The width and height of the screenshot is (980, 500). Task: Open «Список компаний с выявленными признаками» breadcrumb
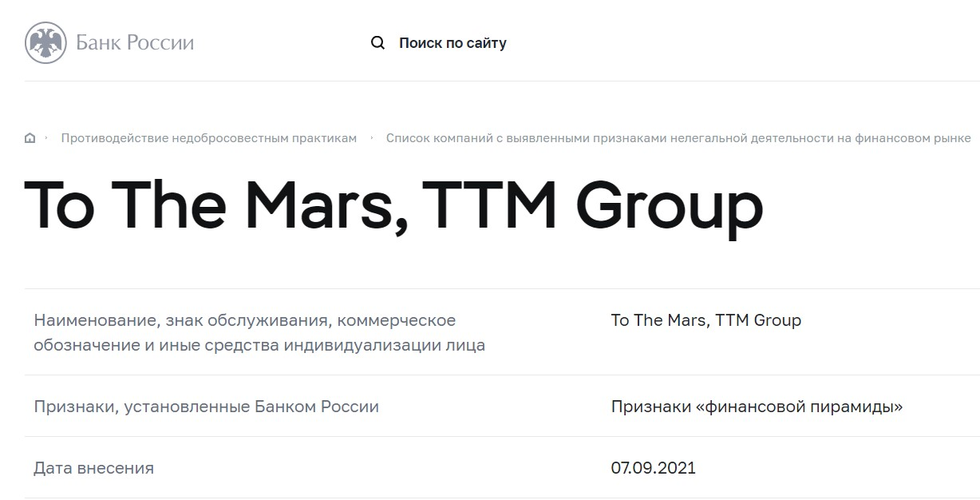[678, 138]
